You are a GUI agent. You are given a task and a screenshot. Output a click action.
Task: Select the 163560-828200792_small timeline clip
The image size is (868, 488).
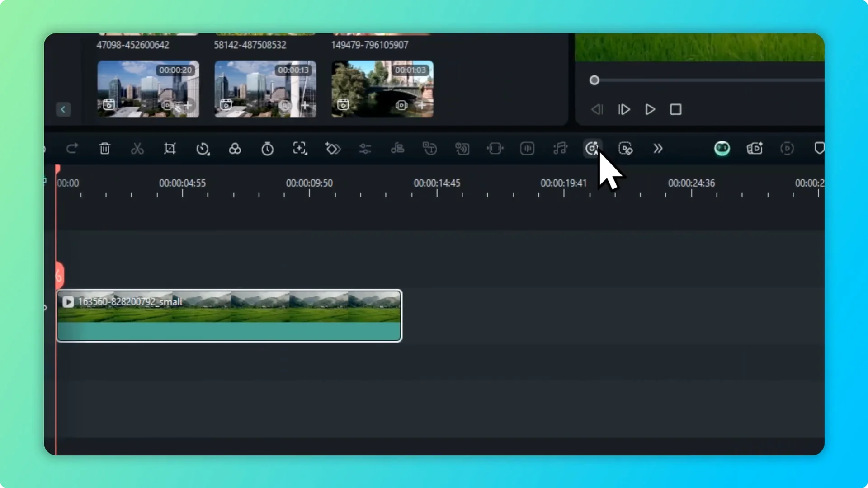click(x=229, y=316)
